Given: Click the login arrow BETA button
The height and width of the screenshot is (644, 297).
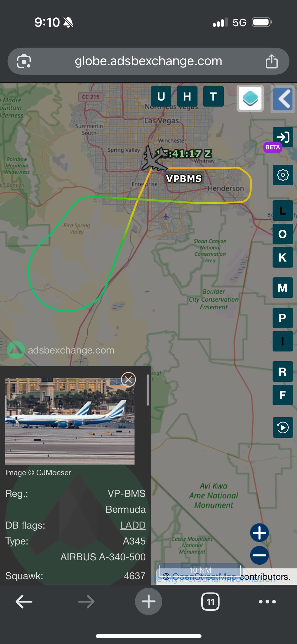Looking at the screenshot, I should coord(283,137).
